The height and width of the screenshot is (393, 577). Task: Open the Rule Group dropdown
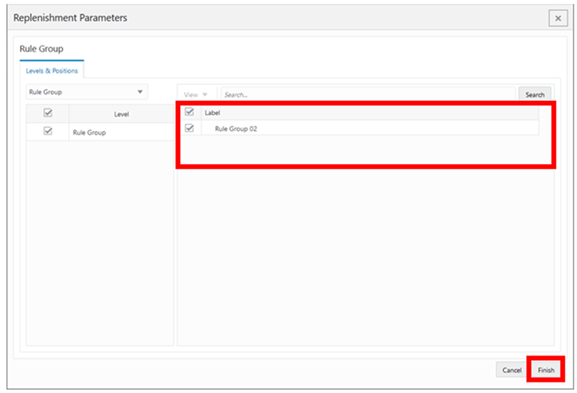coord(86,92)
